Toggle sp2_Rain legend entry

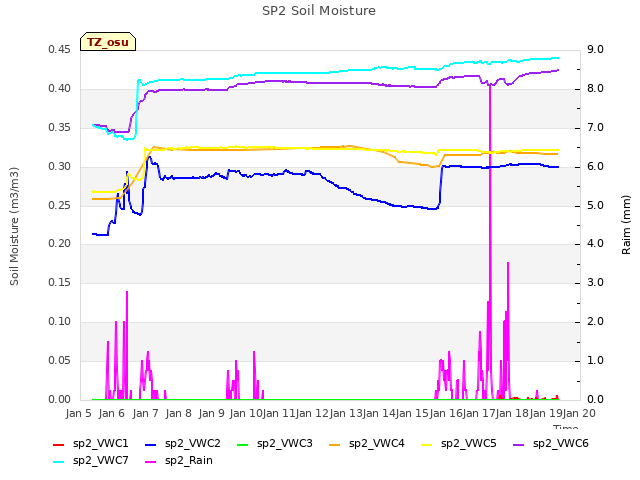tap(179, 461)
